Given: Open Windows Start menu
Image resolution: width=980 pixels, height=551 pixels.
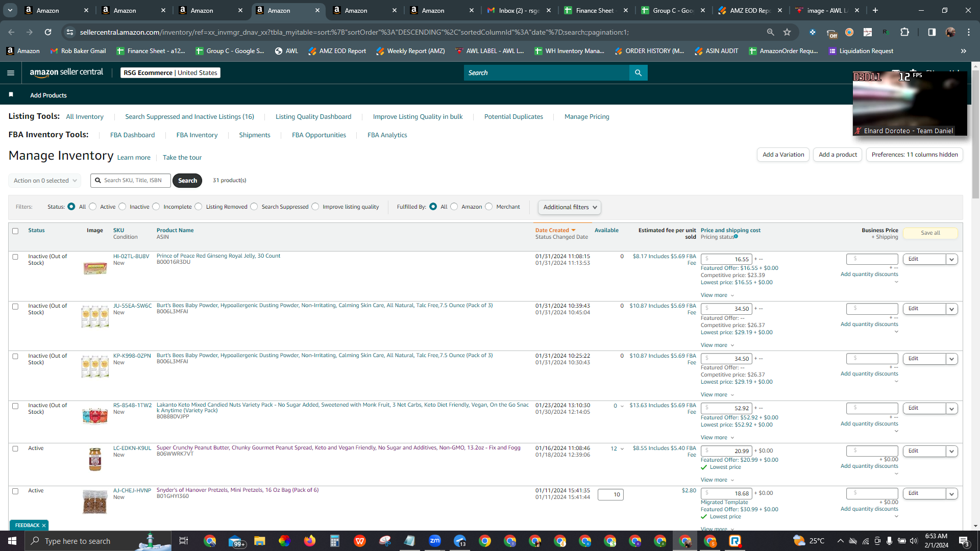Looking at the screenshot, I should [x=12, y=541].
